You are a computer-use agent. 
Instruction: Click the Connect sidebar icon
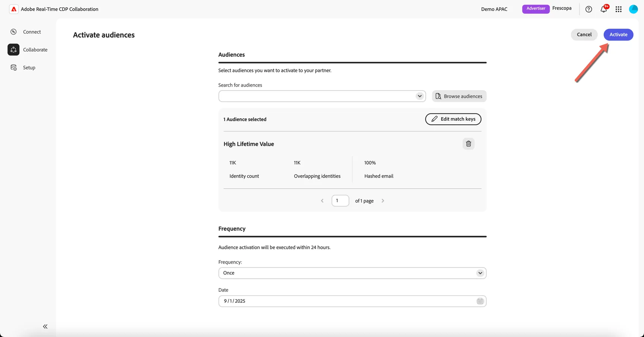(x=14, y=32)
